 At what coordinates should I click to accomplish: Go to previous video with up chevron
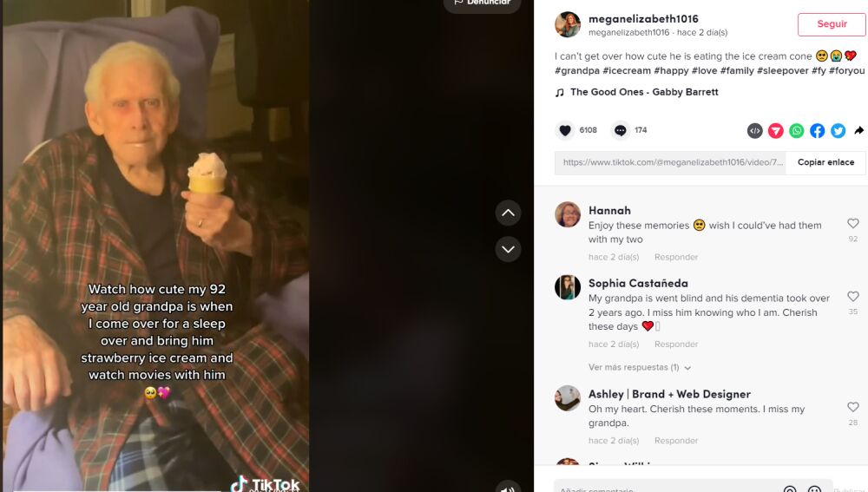click(508, 213)
